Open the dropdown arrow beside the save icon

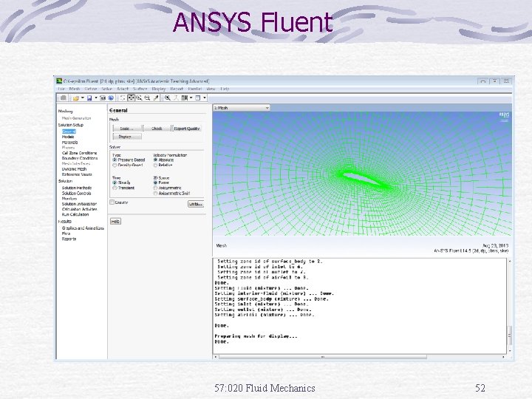[96, 98]
